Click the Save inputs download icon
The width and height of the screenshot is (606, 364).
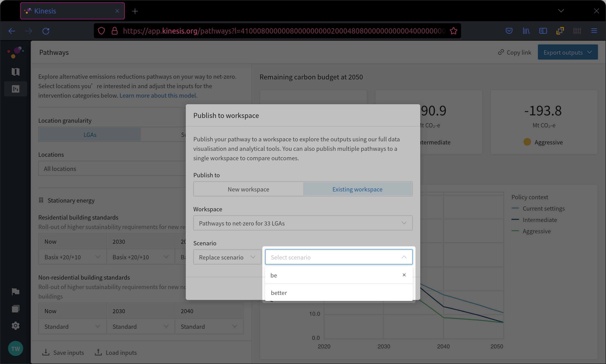46,352
